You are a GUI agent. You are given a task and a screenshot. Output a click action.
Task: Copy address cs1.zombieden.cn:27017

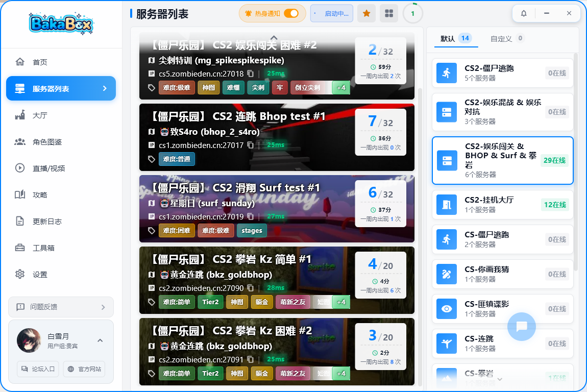point(251,145)
